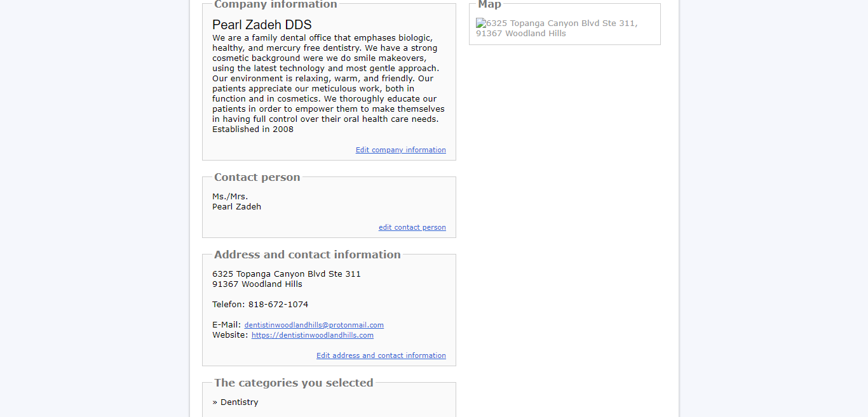
Task: Visit the dentistinwoodlandhills.com website link
Action: pos(313,335)
